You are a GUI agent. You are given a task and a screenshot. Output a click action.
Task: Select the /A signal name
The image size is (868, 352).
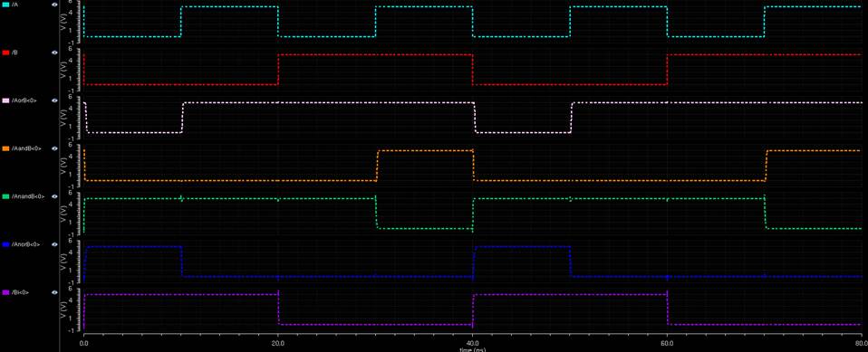(x=14, y=5)
